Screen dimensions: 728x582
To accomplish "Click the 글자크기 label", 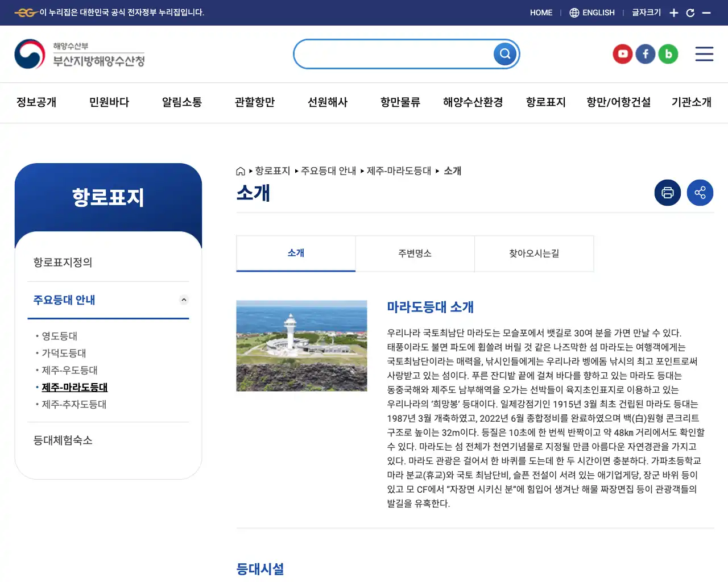I will 647,13.
